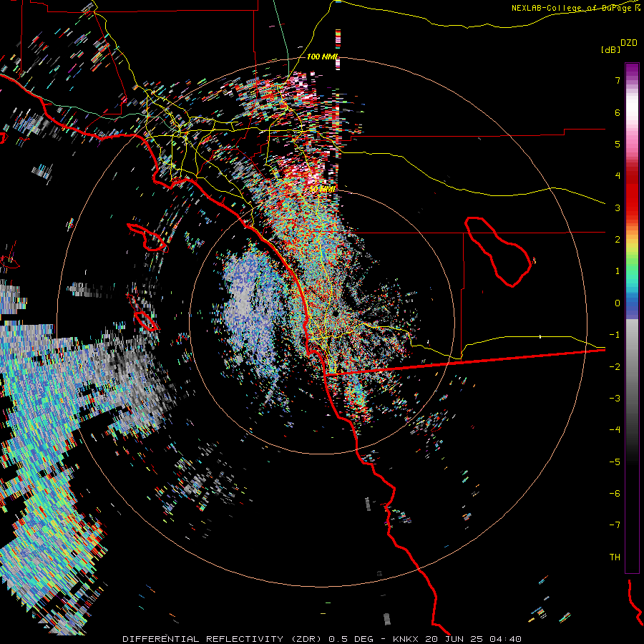
Task: Click the -4 tick on color scale
Action: (615, 430)
